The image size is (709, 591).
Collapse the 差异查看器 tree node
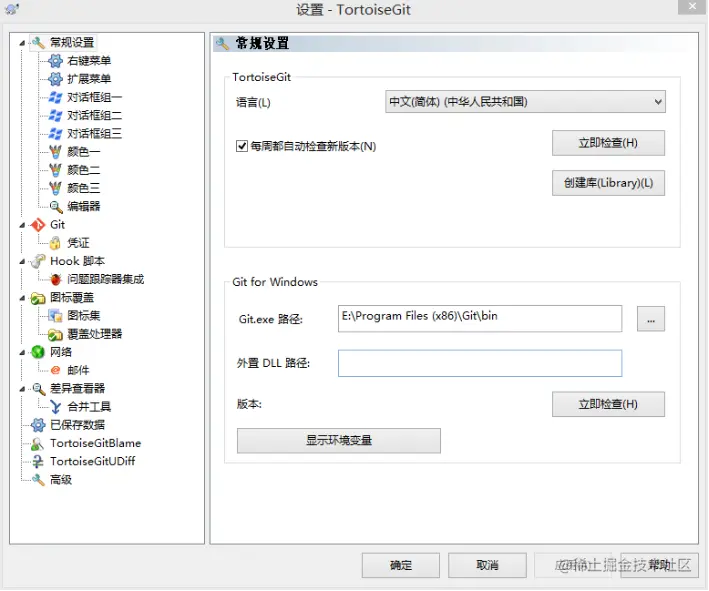22,389
